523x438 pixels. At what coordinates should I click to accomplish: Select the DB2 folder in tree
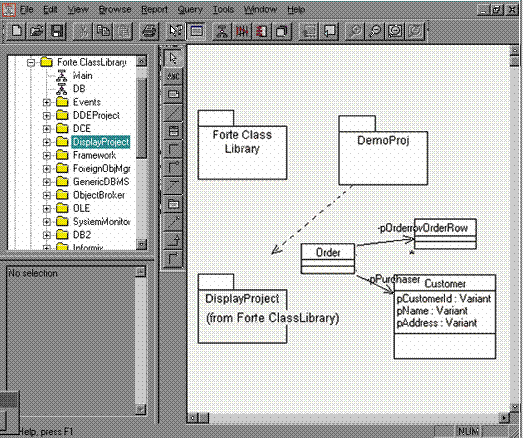pyautogui.click(x=82, y=235)
